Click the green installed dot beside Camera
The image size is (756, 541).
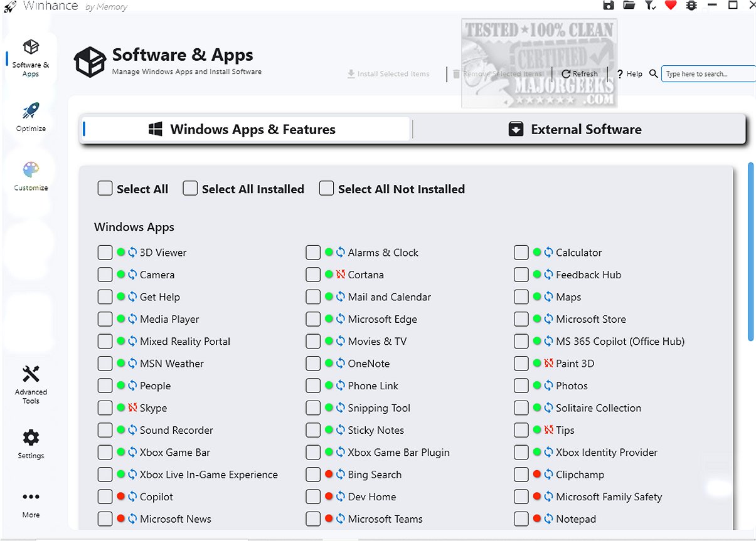(x=121, y=275)
